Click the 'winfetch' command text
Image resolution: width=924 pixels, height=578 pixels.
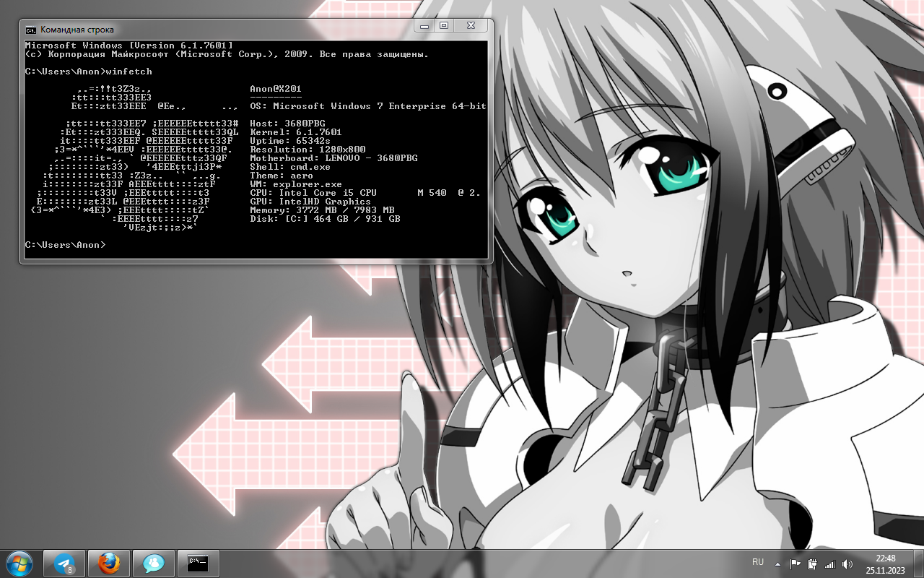click(x=128, y=72)
